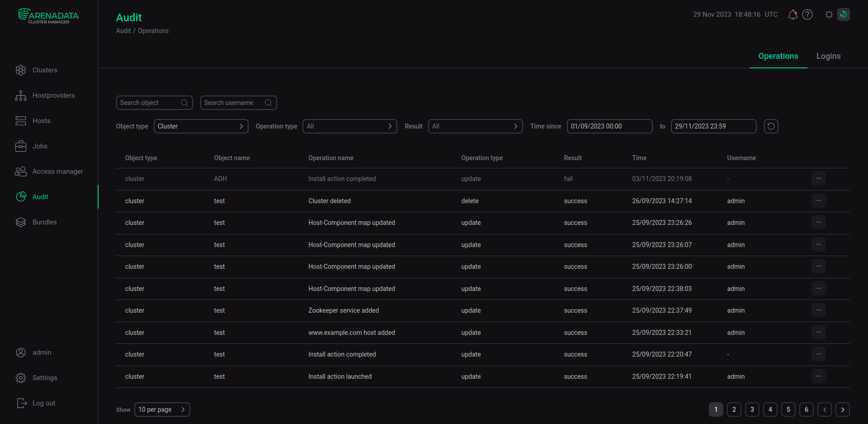868x424 pixels.
Task: Click the '26/09/2023 14:27:14' time cell
Action: point(662,201)
